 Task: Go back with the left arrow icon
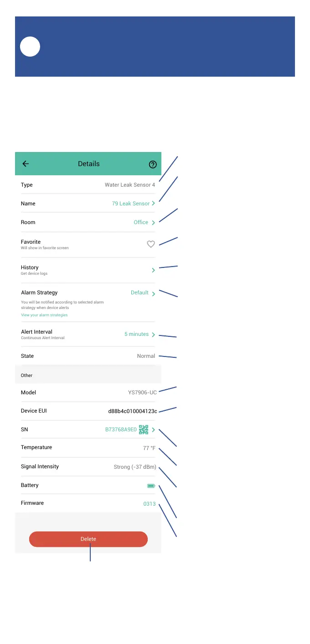pos(26,164)
